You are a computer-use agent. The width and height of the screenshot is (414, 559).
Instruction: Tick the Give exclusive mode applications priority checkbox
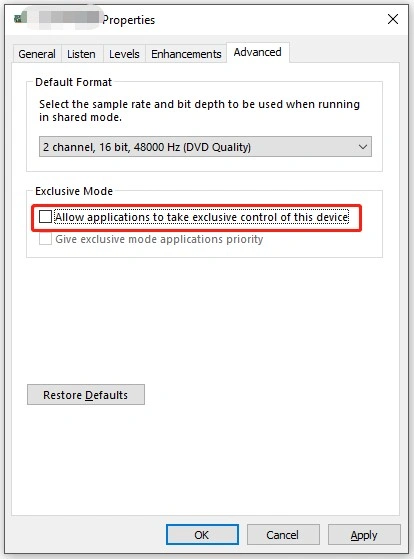46,239
